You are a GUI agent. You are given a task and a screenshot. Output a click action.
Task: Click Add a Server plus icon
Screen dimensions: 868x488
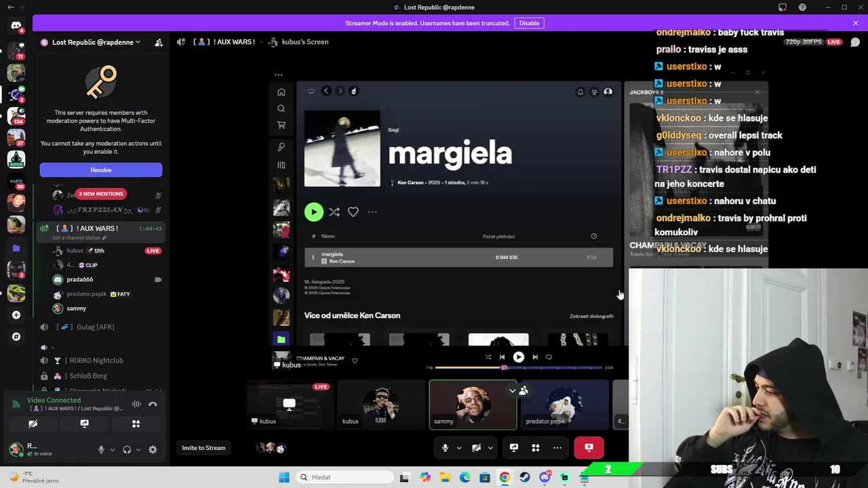16,314
